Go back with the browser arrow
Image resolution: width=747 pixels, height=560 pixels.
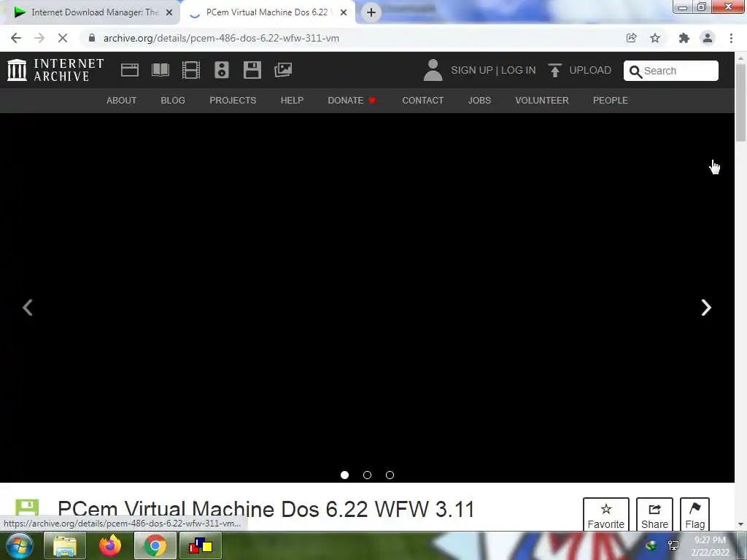tap(16, 38)
